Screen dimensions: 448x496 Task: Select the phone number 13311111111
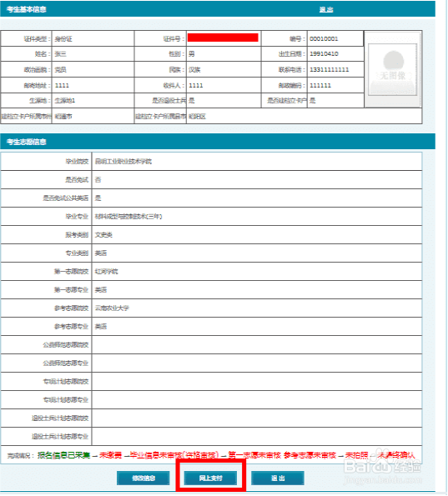tap(329, 69)
